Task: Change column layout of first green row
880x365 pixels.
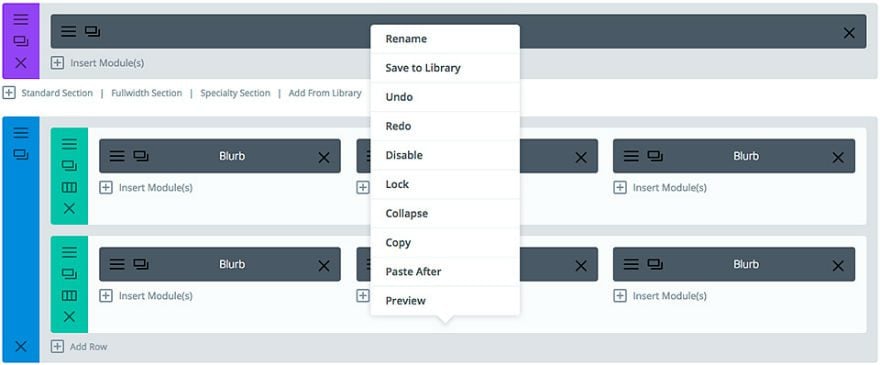Action: (69, 187)
